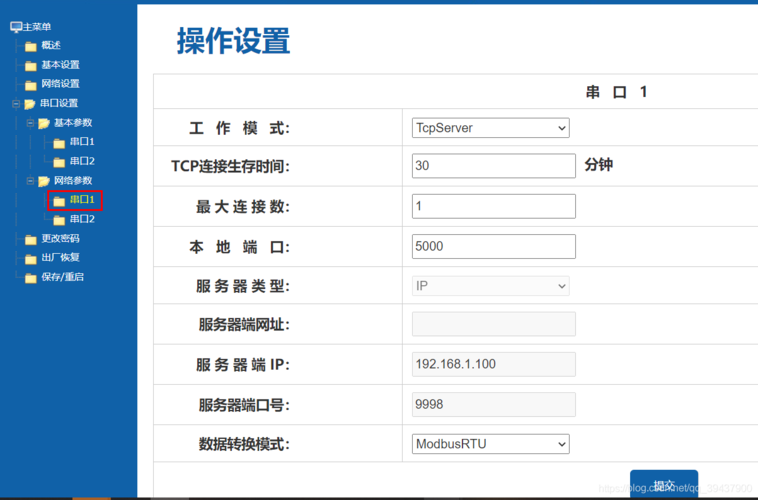Click the empty 服务器端网址 field
The width and height of the screenshot is (758, 500).
coord(494,324)
